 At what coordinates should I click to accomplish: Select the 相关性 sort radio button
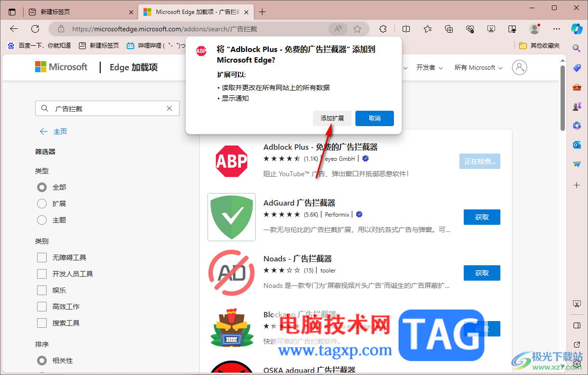click(42, 361)
